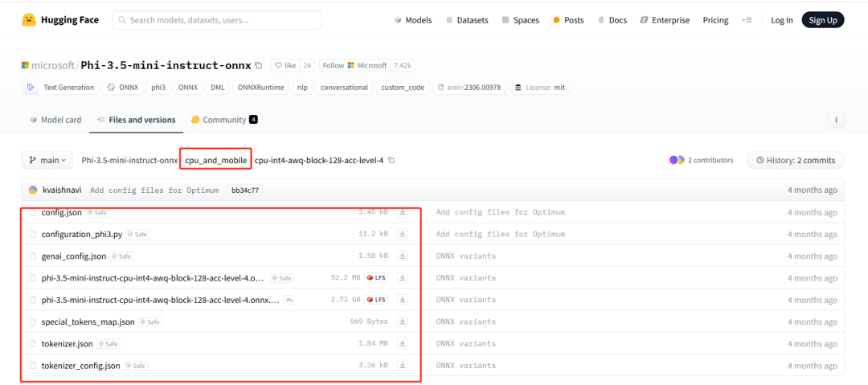Open genai_config.json file
The image size is (868, 385).
(x=74, y=256)
